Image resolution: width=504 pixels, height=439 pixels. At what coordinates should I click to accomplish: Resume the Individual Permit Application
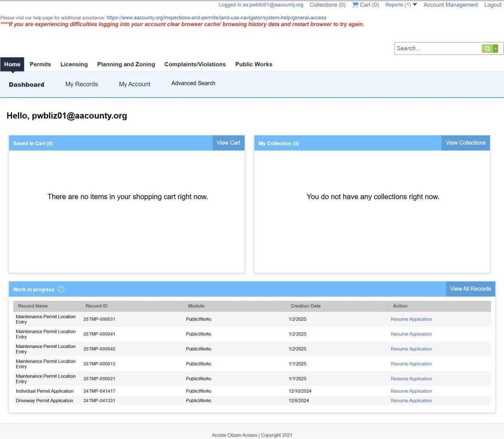[411, 391]
